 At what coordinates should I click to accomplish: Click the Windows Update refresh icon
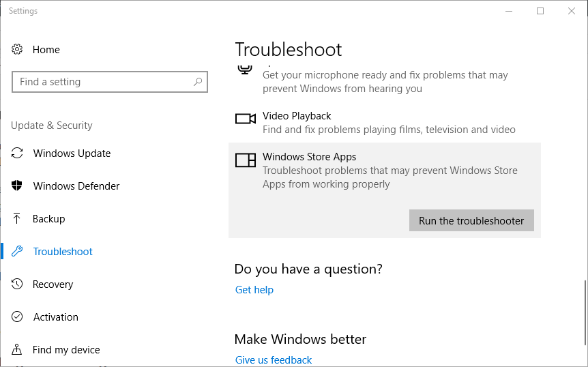[x=18, y=153]
